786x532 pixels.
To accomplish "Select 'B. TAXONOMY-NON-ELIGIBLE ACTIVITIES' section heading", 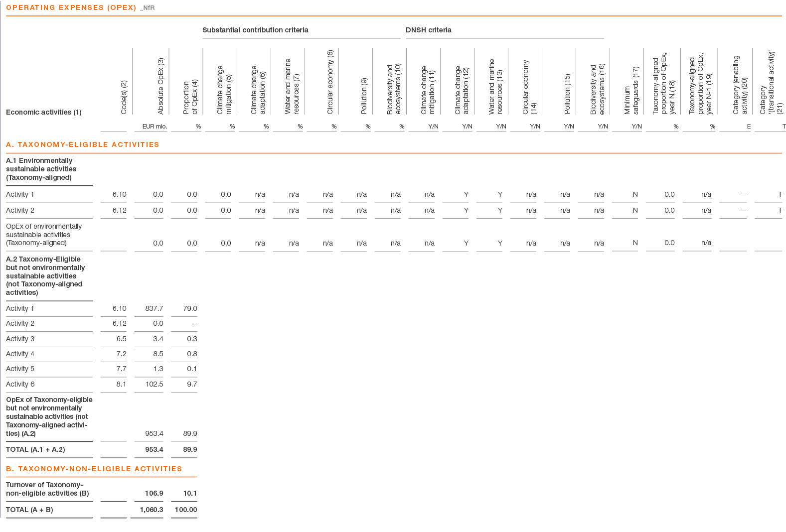I will click(94, 469).
